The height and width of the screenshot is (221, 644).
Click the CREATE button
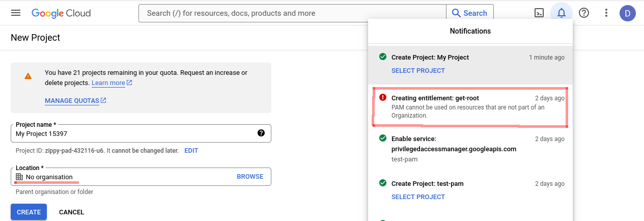(x=29, y=212)
